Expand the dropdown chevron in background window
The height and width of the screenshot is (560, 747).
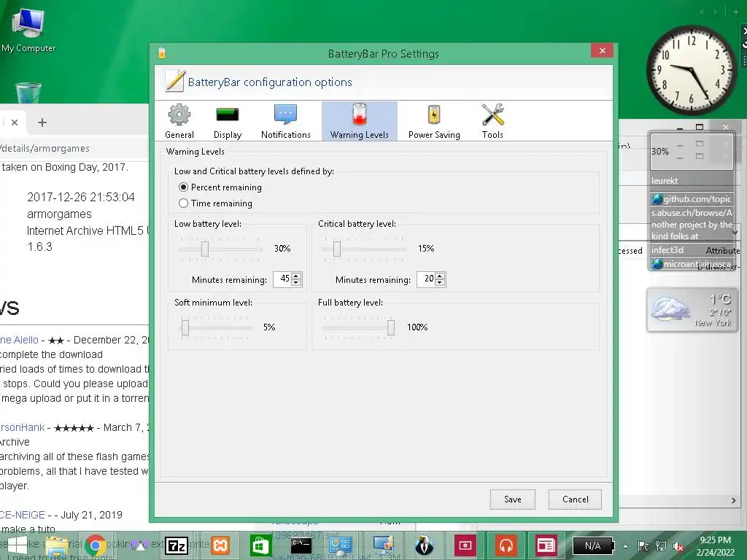point(735,233)
